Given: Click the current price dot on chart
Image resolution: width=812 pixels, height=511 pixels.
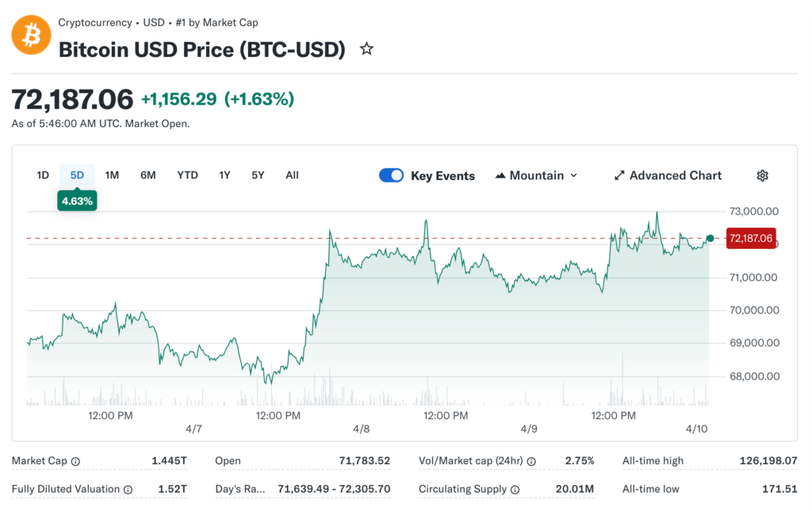Looking at the screenshot, I should coord(710,238).
